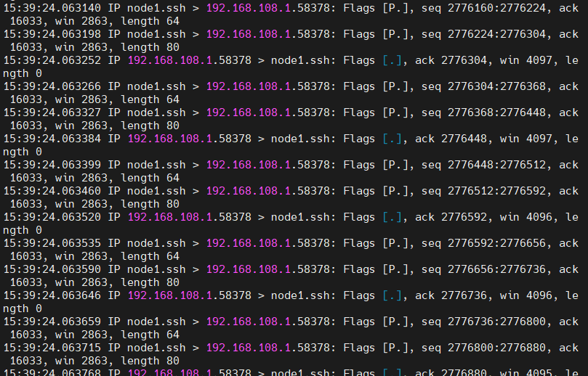Screen dimensions: 588x376
Task: Select sequence range 2776368:2776448
Action: (496, 113)
